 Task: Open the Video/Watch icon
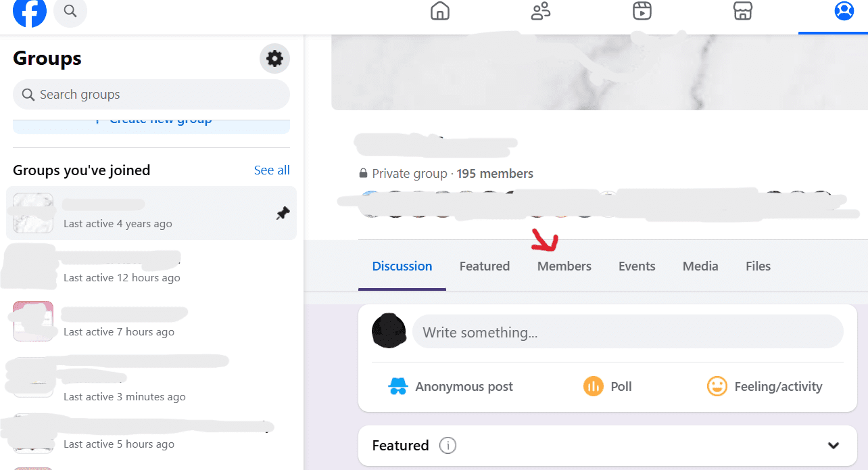(642, 11)
